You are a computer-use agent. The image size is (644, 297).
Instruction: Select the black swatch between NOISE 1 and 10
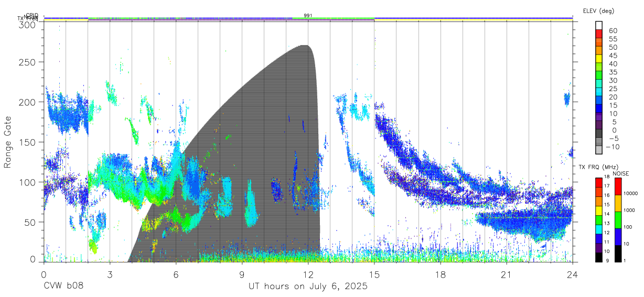coord(617,253)
